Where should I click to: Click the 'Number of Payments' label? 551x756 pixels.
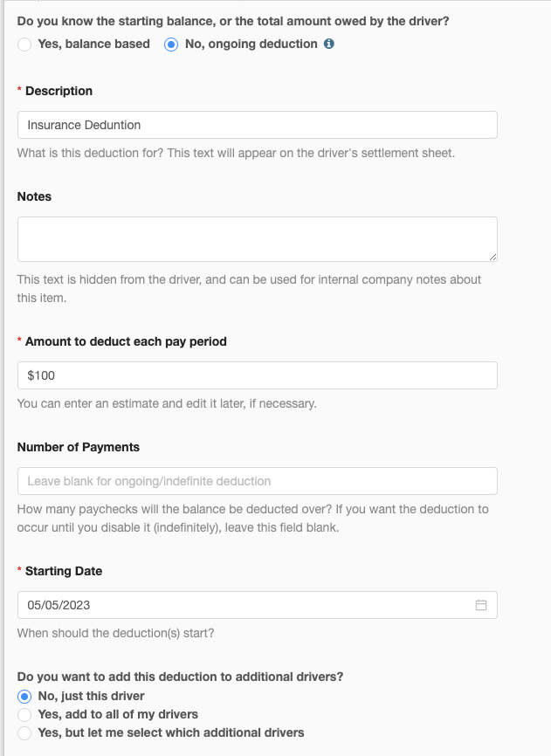pyautogui.click(x=78, y=447)
